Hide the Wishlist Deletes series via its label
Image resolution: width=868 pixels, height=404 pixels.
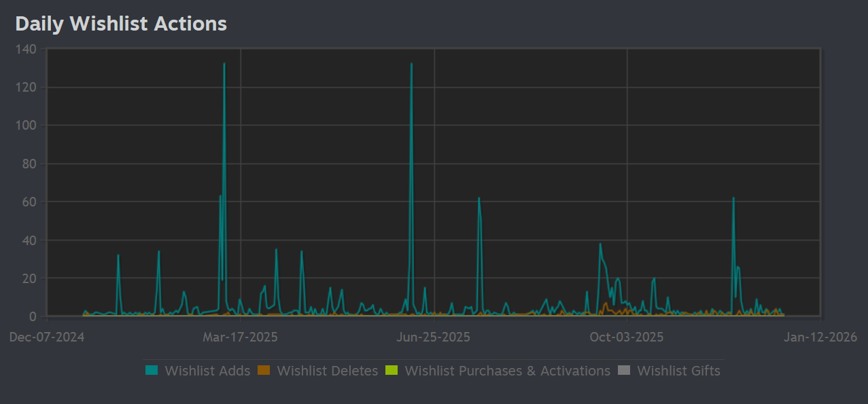(x=327, y=371)
